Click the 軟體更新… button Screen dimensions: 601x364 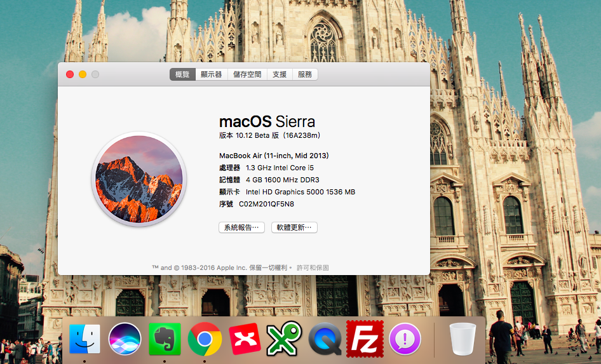coord(294,227)
